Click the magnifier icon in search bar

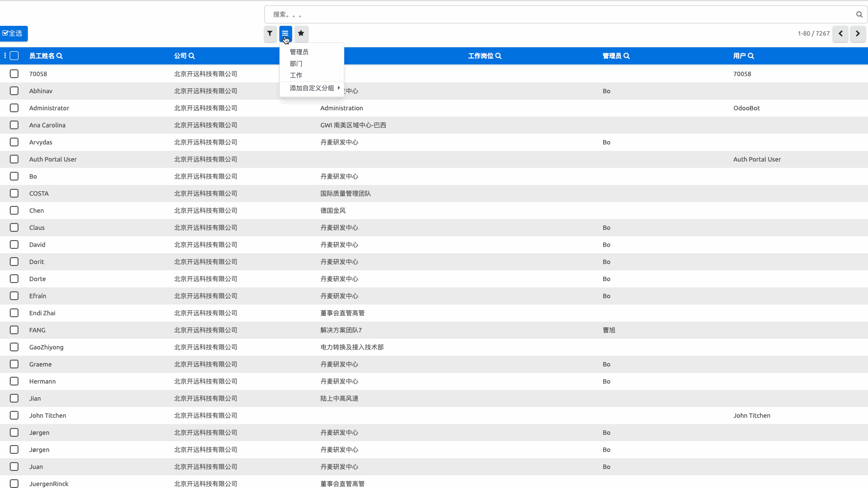[859, 15]
